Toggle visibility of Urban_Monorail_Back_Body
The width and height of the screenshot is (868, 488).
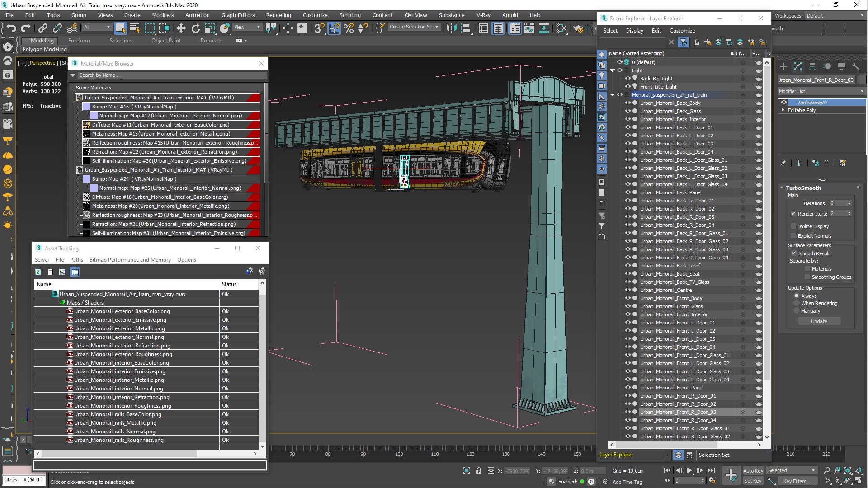coord(627,103)
